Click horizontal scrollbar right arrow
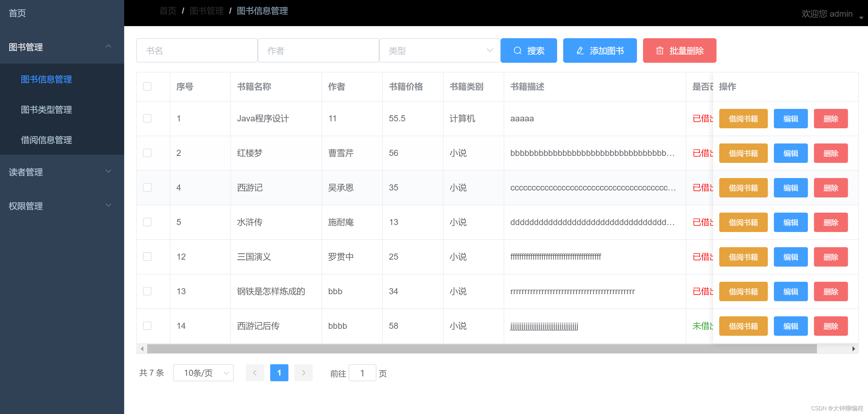 click(853, 349)
